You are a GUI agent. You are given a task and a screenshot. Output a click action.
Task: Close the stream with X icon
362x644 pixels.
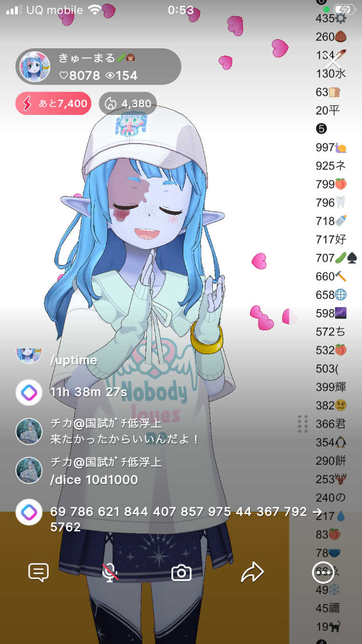click(333, 62)
